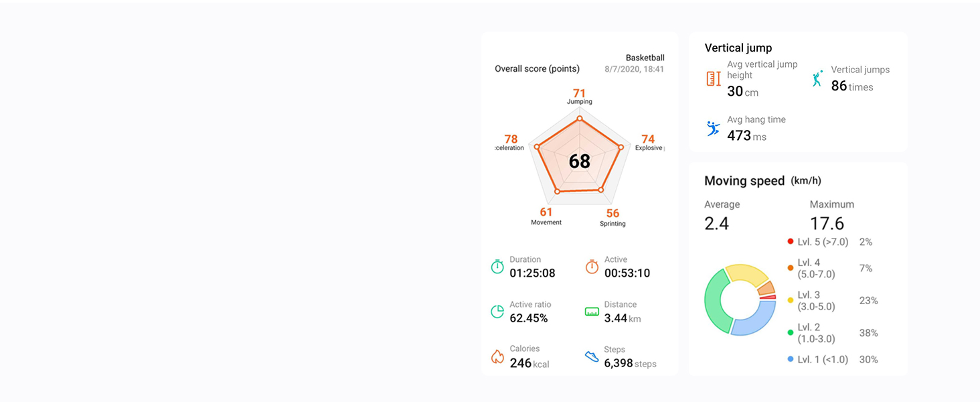Click the Vertical jumps figure icon

(x=817, y=78)
